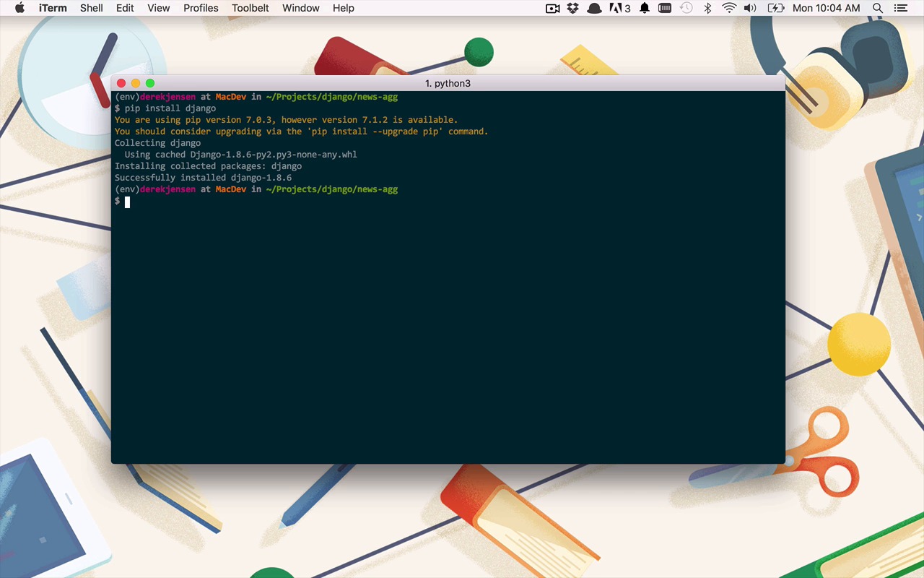Click the memory chip menu bar icon
The height and width of the screenshot is (578, 924).
(x=665, y=8)
